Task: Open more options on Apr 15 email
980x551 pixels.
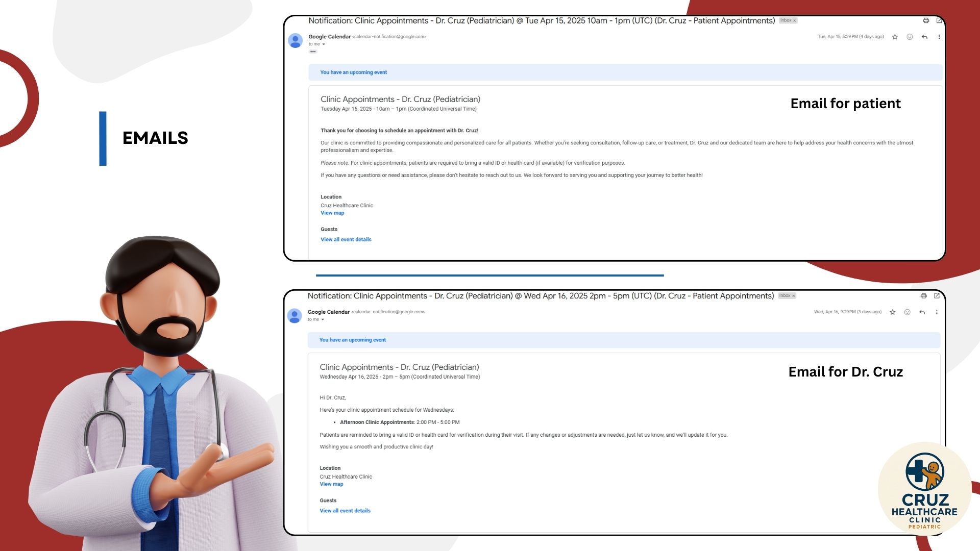Action: click(939, 37)
